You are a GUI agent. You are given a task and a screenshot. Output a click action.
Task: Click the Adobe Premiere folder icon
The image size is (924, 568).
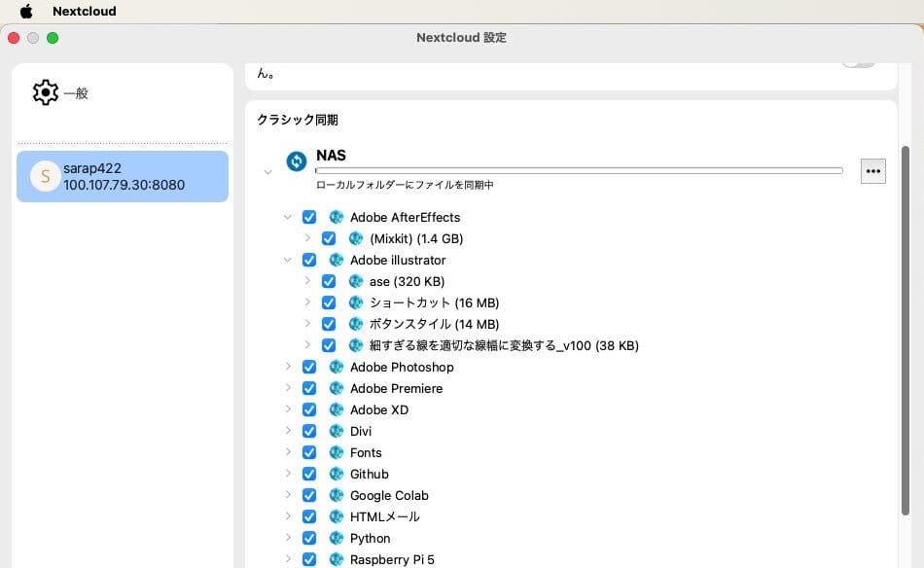pos(337,388)
